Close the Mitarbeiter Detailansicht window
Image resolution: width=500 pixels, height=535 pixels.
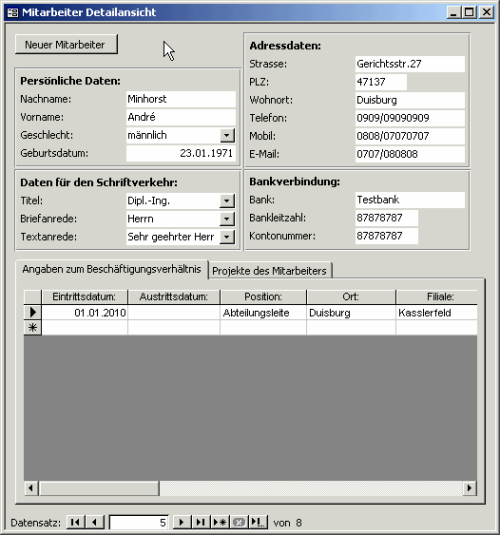[486, 13]
